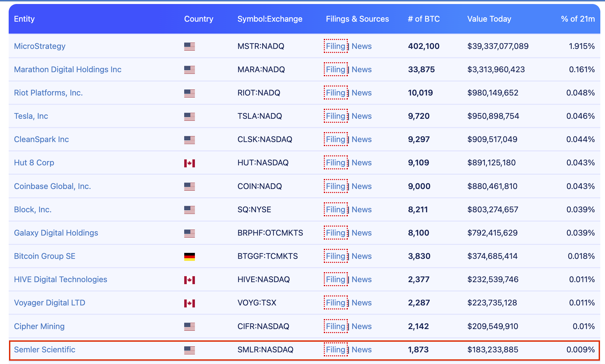The height and width of the screenshot is (364, 605).
Task: Open the Semler Scientific link
Action: coord(45,350)
